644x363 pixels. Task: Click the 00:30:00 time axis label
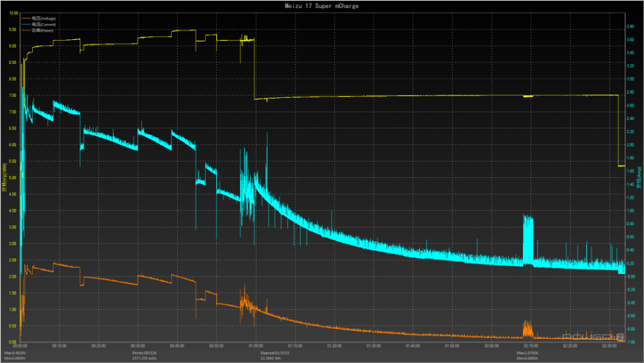pyautogui.click(x=138, y=346)
